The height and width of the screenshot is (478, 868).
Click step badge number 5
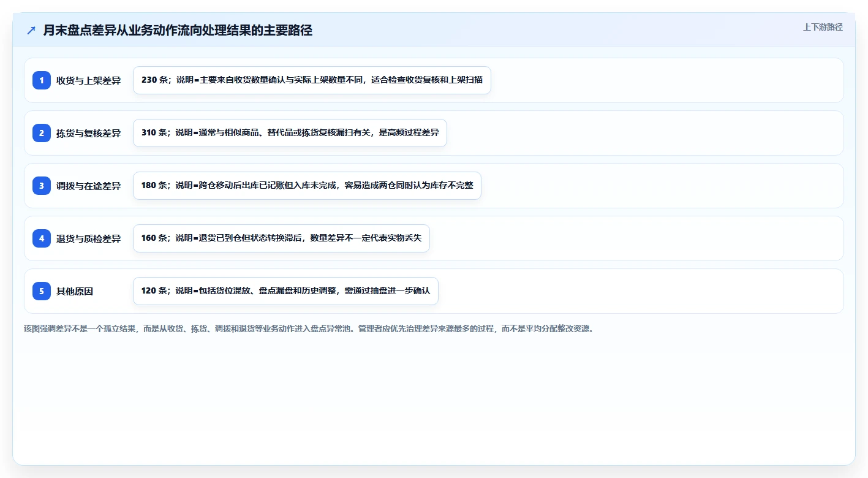(x=42, y=291)
